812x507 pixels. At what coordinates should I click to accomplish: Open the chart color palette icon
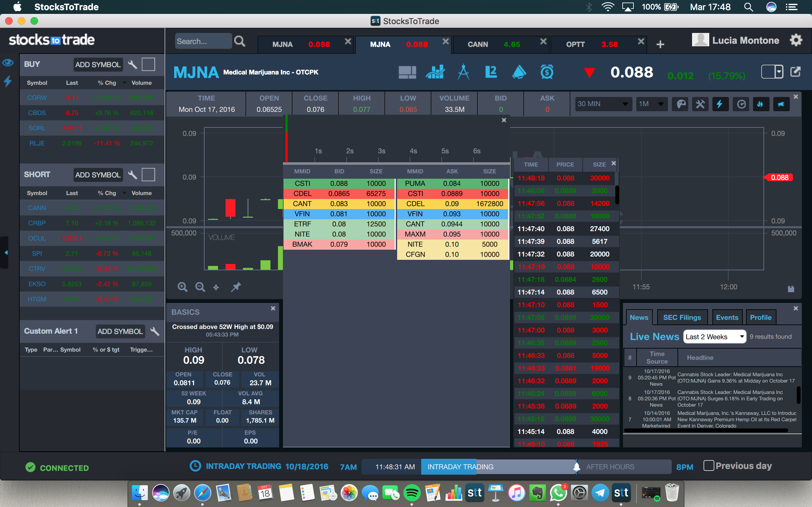tap(680, 104)
